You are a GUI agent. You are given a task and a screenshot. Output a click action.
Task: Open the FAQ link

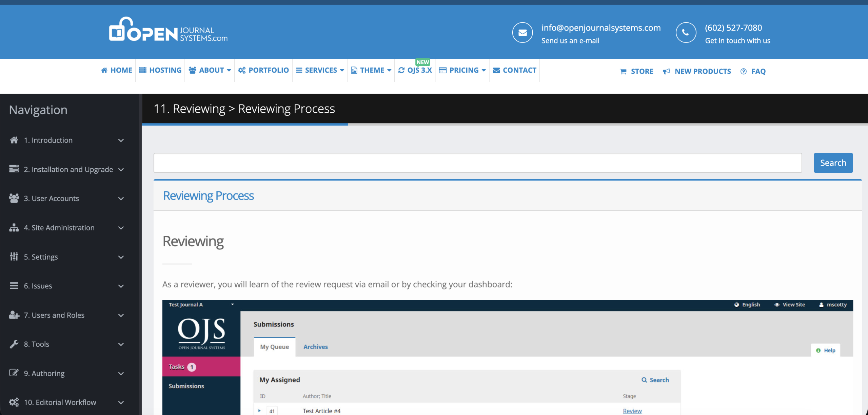click(x=753, y=71)
